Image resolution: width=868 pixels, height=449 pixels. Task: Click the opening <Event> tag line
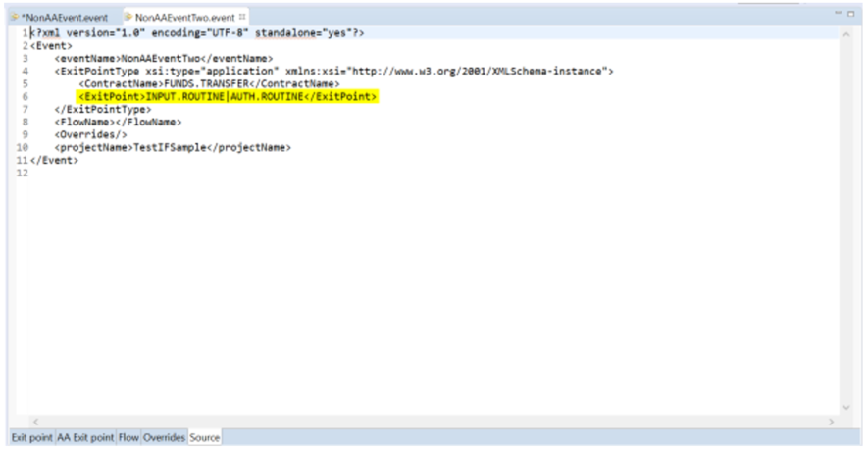click(x=51, y=46)
